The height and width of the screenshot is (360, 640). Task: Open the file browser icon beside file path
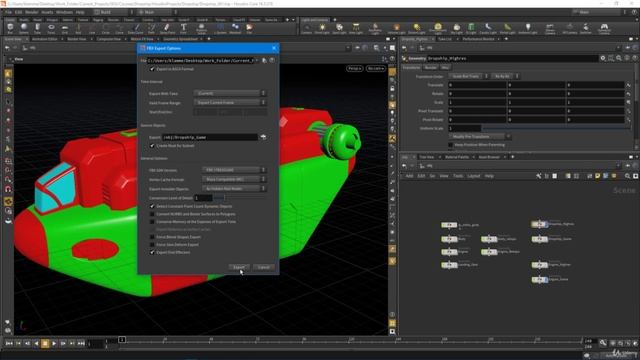point(264,60)
